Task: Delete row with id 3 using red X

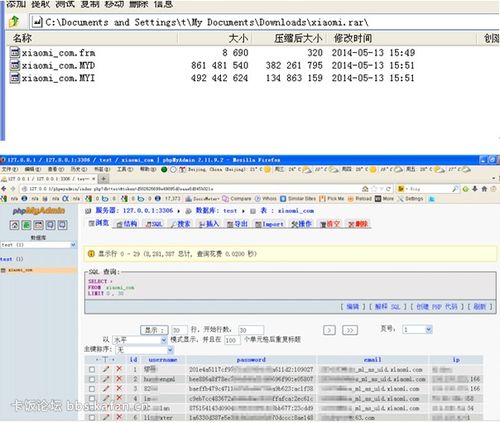Action: click(119, 389)
